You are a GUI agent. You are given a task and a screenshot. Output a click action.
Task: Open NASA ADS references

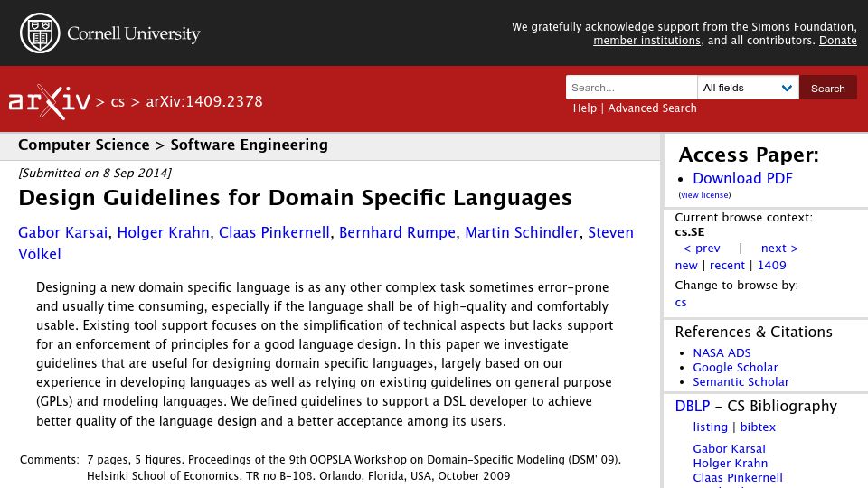[722, 352]
